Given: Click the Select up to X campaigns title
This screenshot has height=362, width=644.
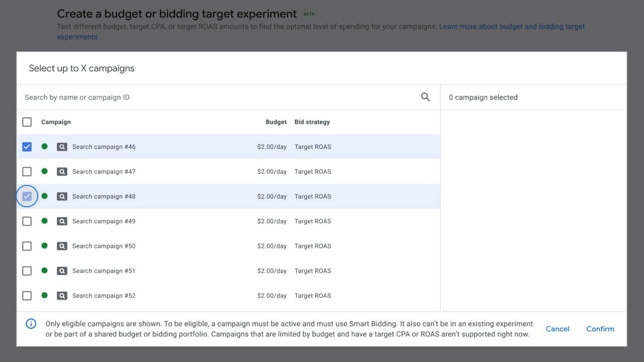Looking at the screenshot, I should point(82,68).
